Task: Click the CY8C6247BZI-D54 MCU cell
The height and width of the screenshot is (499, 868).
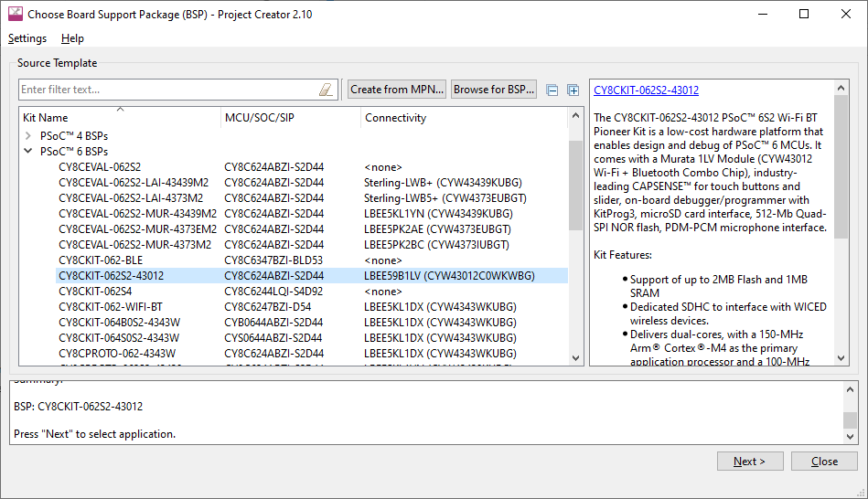Action: point(268,306)
